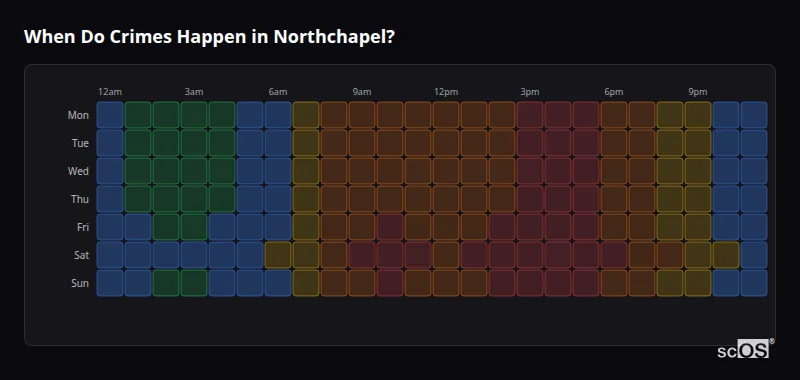Viewport: 800px width, 380px height.
Task: Select the Saturday 12pm orange cell
Action: coord(446,255)
